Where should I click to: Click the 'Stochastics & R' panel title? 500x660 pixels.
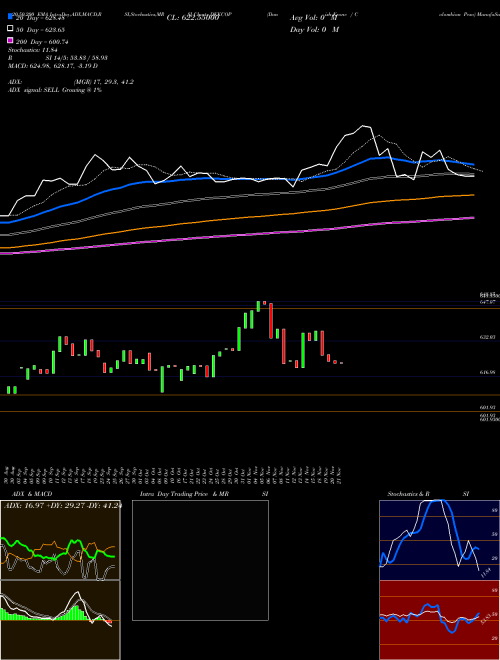408,494
